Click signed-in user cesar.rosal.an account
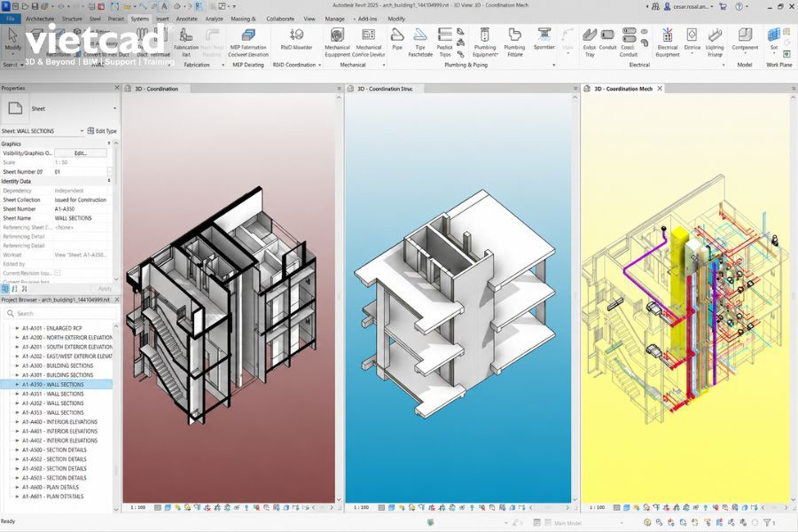The width and height of the screenshot is (798, 532). click(691, 6)
